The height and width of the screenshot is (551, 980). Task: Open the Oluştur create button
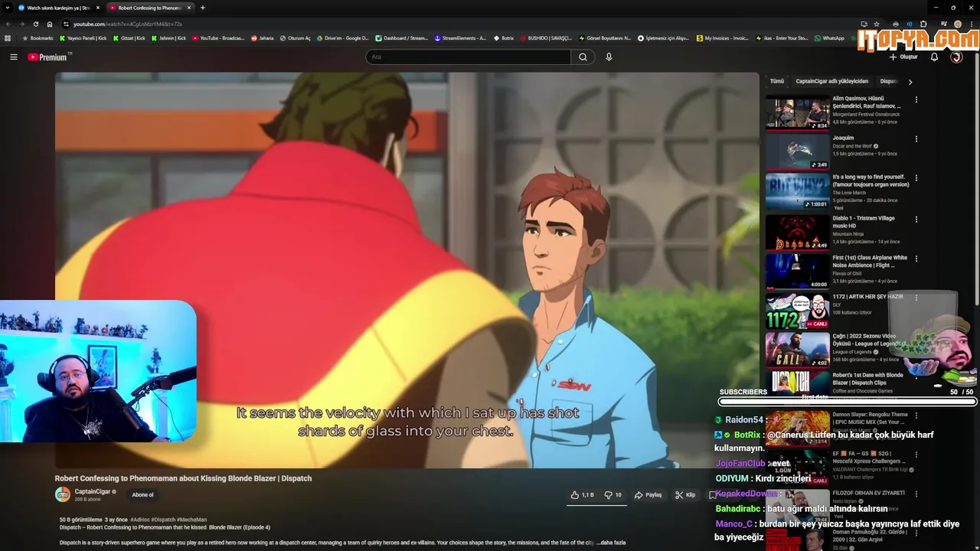click(x=903, y=57)
